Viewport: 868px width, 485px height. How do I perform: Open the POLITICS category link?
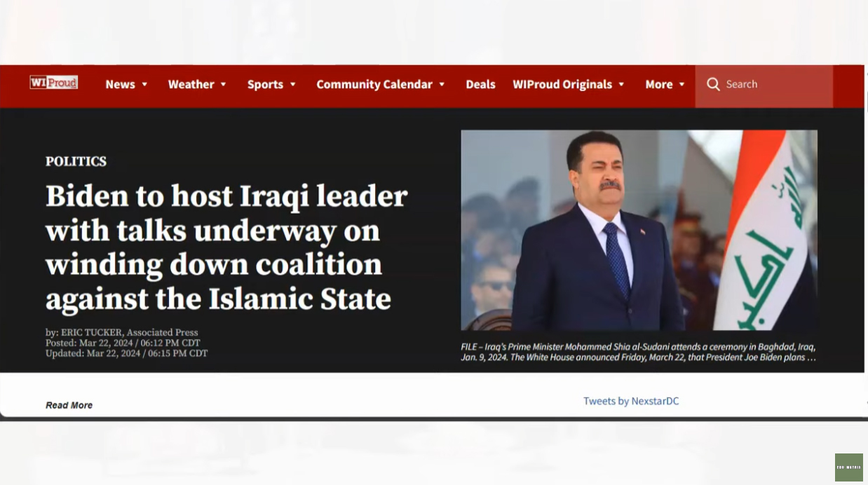(x=76, y=161)
